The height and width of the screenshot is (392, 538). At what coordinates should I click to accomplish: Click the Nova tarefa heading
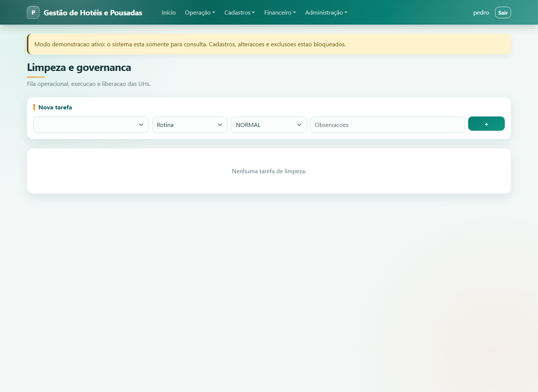(55, 107)
